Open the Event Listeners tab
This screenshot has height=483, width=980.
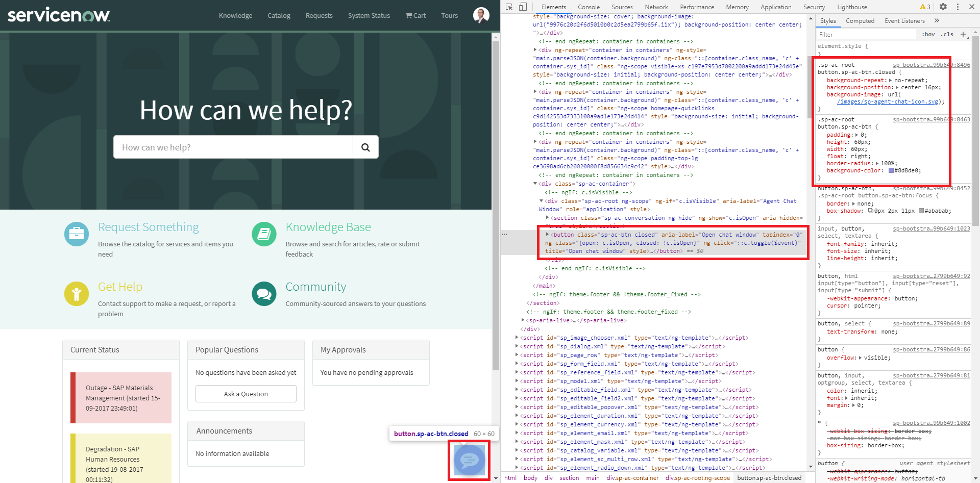904,20
